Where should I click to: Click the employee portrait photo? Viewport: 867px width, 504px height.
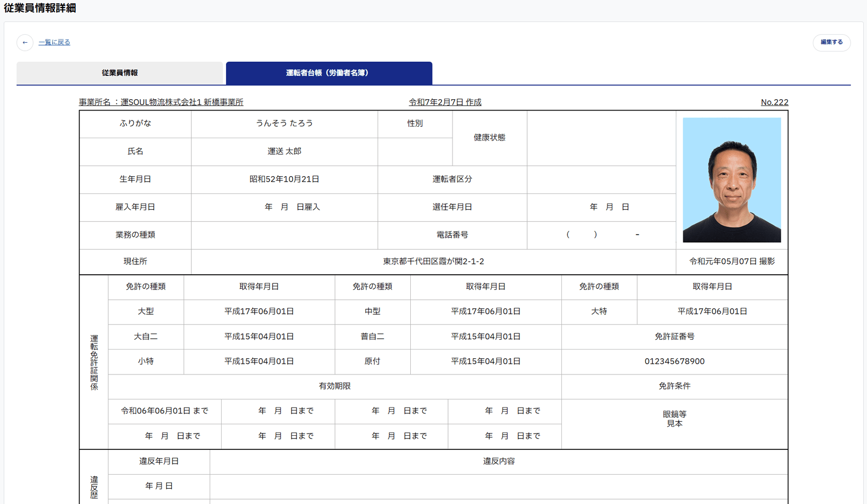tap(732, 180)
